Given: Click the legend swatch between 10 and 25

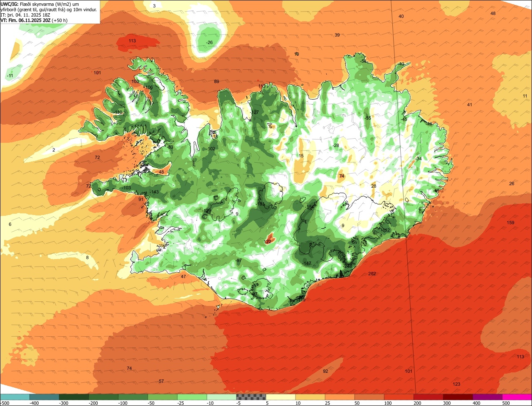Looking at the screenshot, I should click(x=310, y=397).
